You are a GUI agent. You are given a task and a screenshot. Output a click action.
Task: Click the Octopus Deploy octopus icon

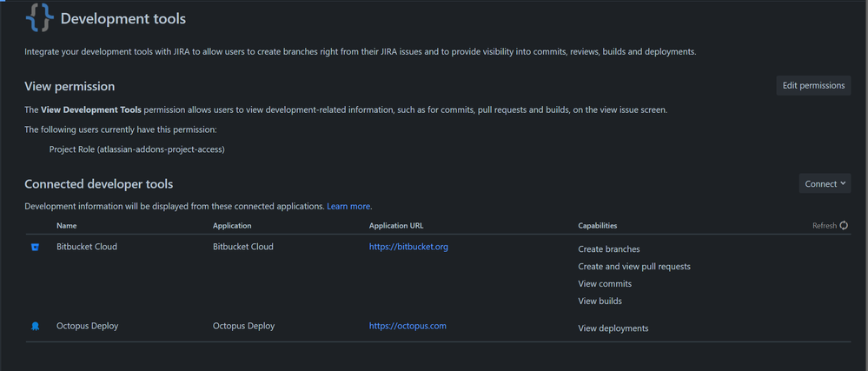pyautogui.click(x=35, y=326)
